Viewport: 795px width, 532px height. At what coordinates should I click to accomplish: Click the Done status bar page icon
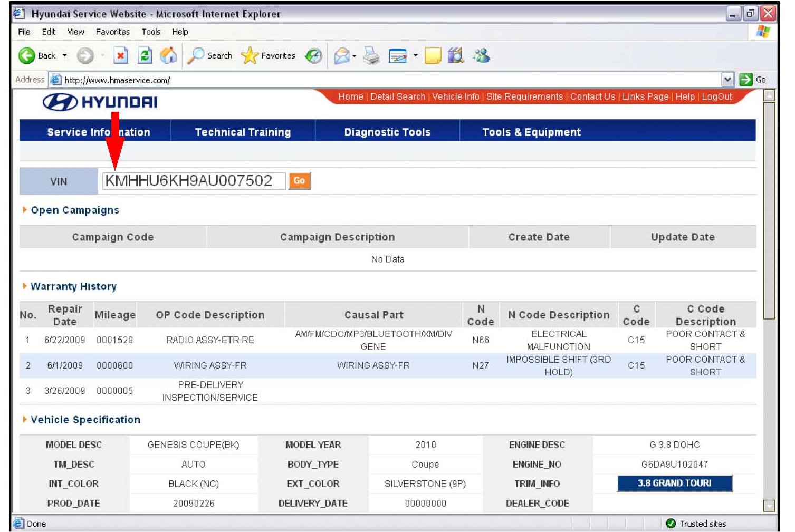tap(18, 523)
